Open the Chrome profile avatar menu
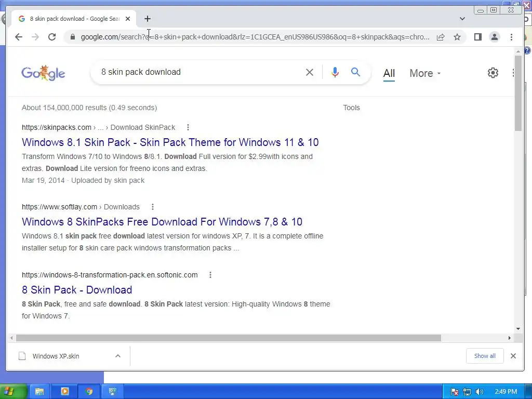The width and height of the screenshot is (532, 399). [x=495, y=37]
